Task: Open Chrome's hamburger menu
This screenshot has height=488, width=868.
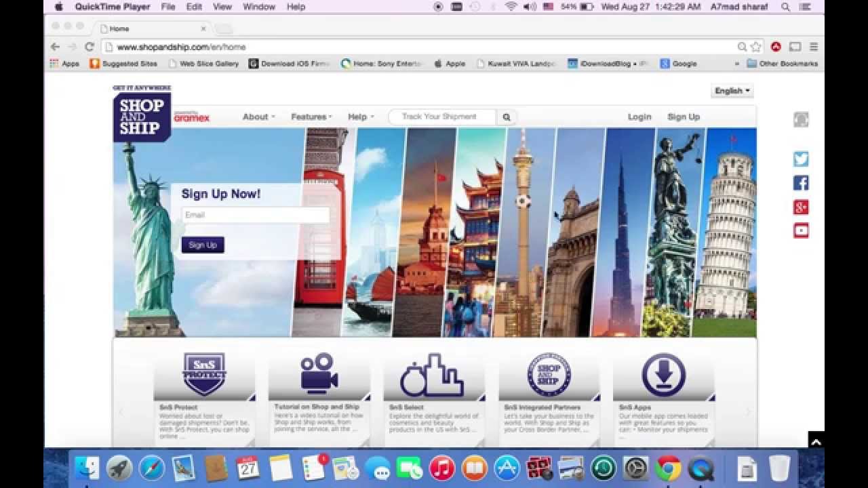Action: click(x=814, y=47)
